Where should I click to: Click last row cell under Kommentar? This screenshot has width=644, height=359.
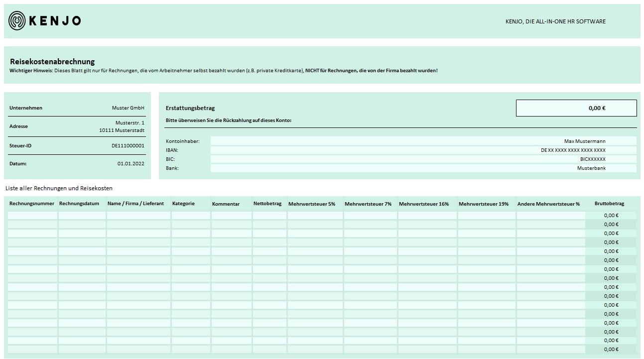coord(232,350)
